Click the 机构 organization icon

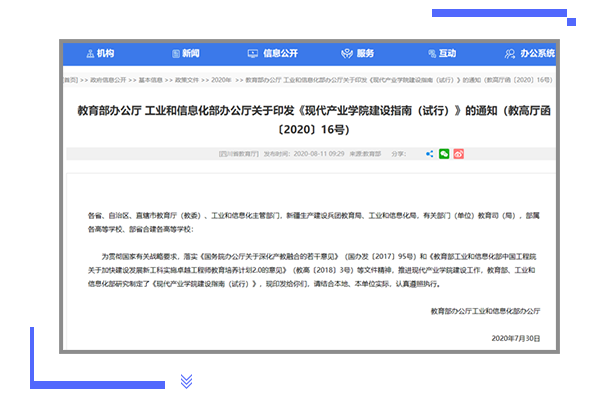coord(90,54)
